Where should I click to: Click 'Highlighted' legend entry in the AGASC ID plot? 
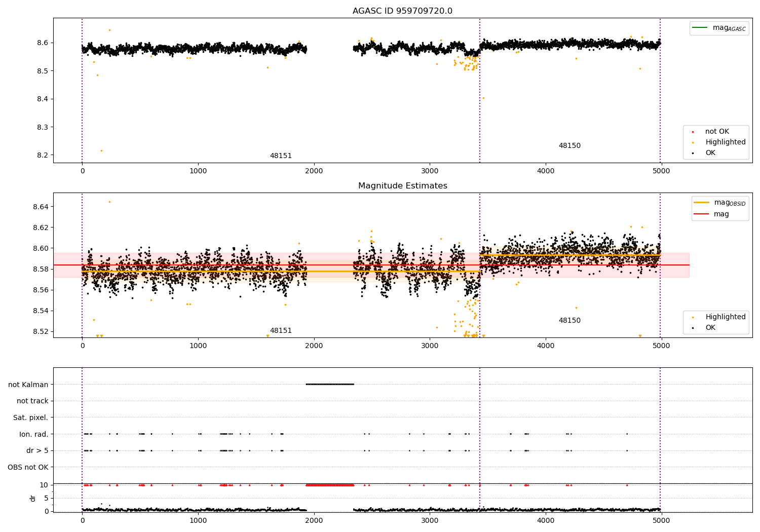pyautogui.click(x=719, y=142)
